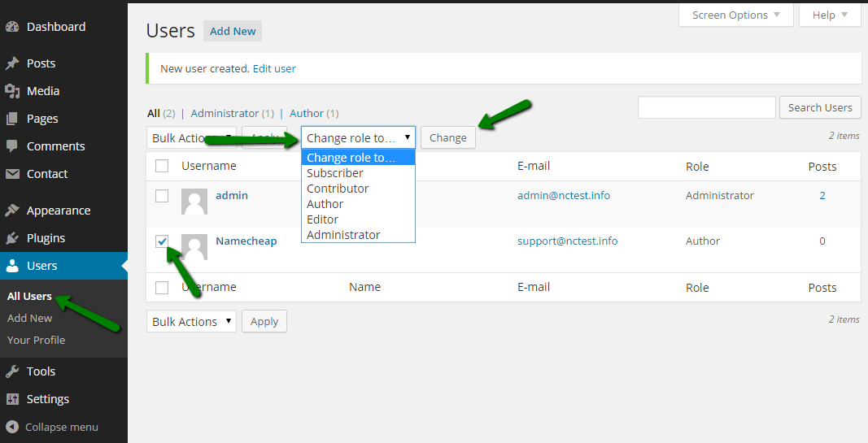Tick the admin user checkbox

click(x=162, y=196)
